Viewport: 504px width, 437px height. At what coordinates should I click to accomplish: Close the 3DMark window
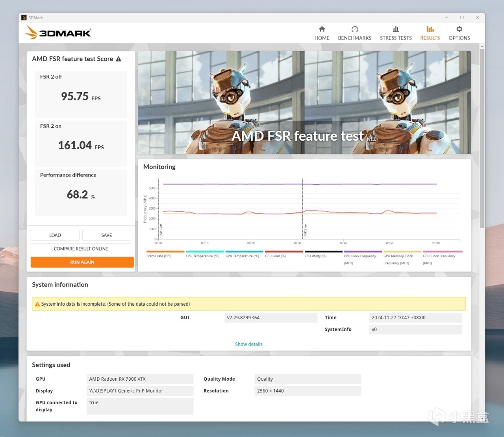click(477, 18)
